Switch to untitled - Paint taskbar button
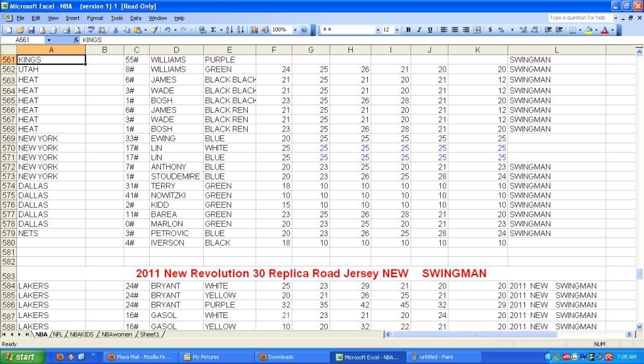 pyautogui.click(x=445, y=357)
